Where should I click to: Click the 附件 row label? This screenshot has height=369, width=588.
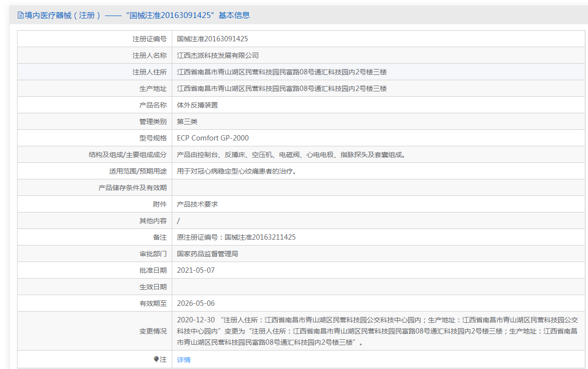point(160,204)
